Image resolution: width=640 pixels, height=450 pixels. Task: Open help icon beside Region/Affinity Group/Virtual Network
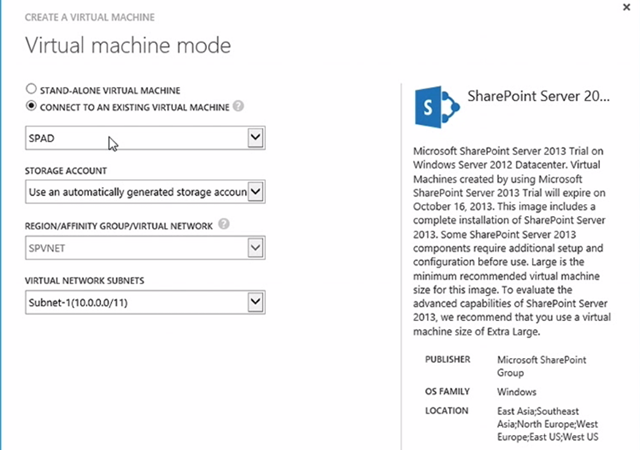(224, 224)
